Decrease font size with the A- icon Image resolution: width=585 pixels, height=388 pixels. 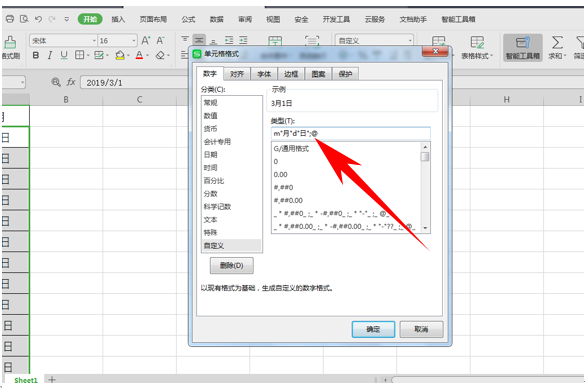[160, 40]
